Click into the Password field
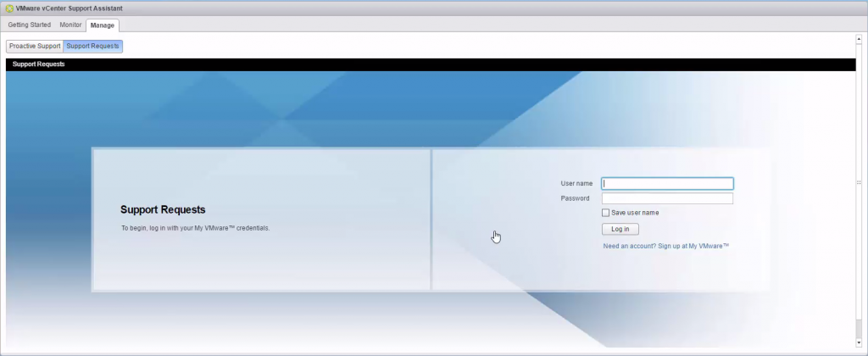868x356 pixels. point(667,198)
